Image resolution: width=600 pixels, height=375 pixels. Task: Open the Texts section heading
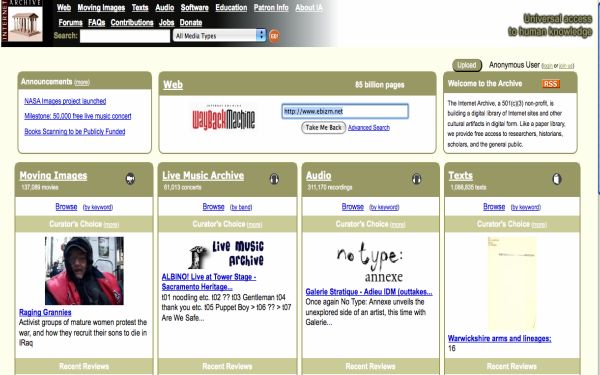(x=461, y=176)
